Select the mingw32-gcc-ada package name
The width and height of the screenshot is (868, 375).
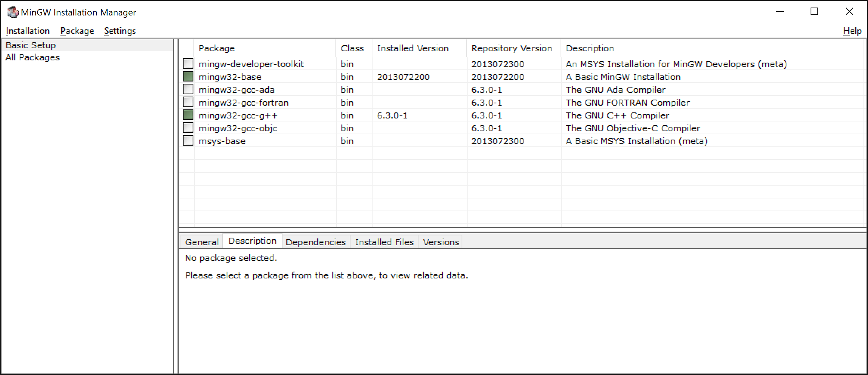(x=237, y=90)
